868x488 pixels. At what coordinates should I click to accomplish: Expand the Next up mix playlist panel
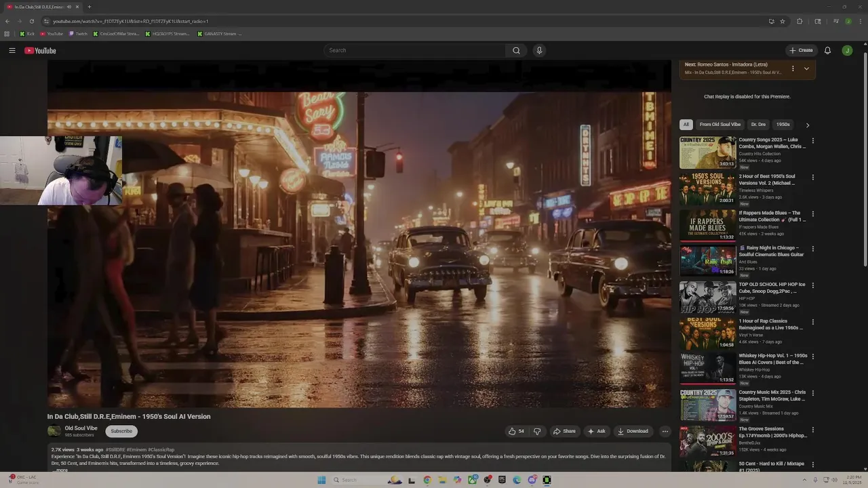806,68
